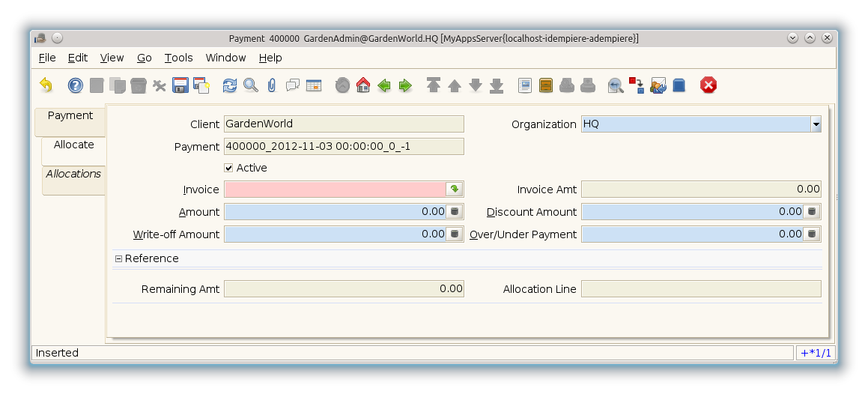Select the Payment tab
The height and width of the screenshot is (394, 868).
[x=70, y=115]
